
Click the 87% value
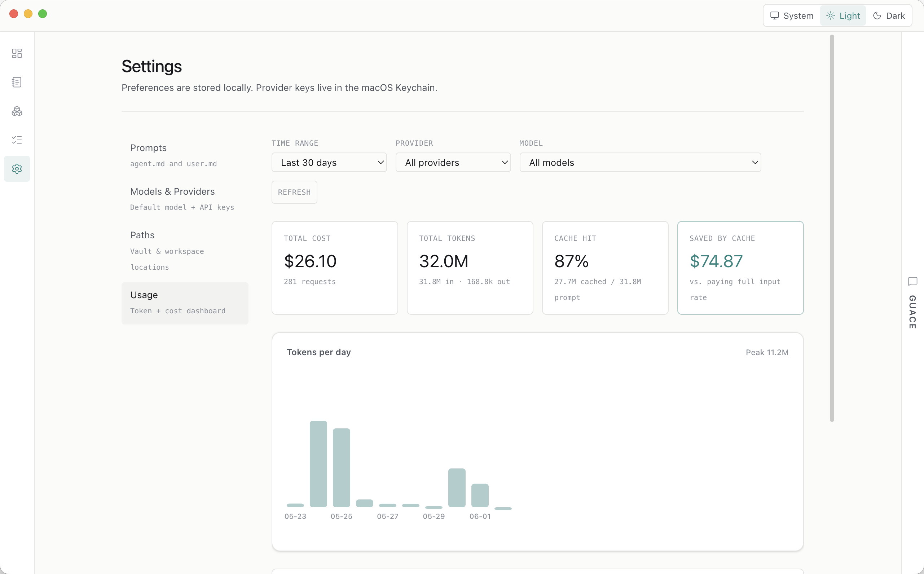coord(571,261)
